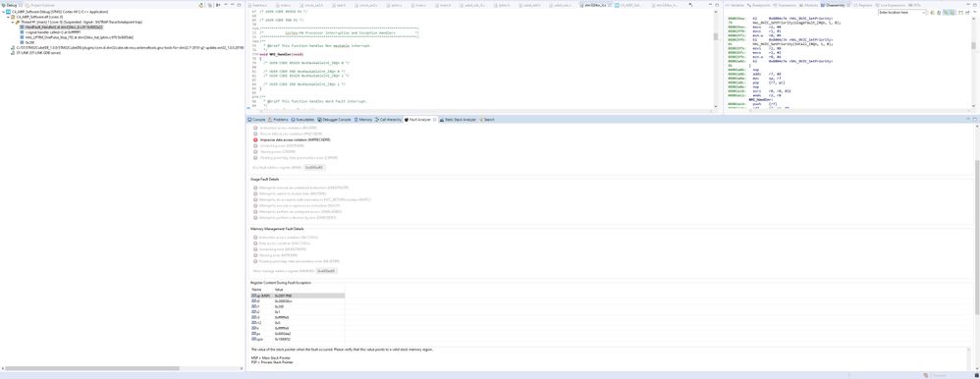Click the Value column header
Viewport: 980px width, 379px height.
click(279, 290)
